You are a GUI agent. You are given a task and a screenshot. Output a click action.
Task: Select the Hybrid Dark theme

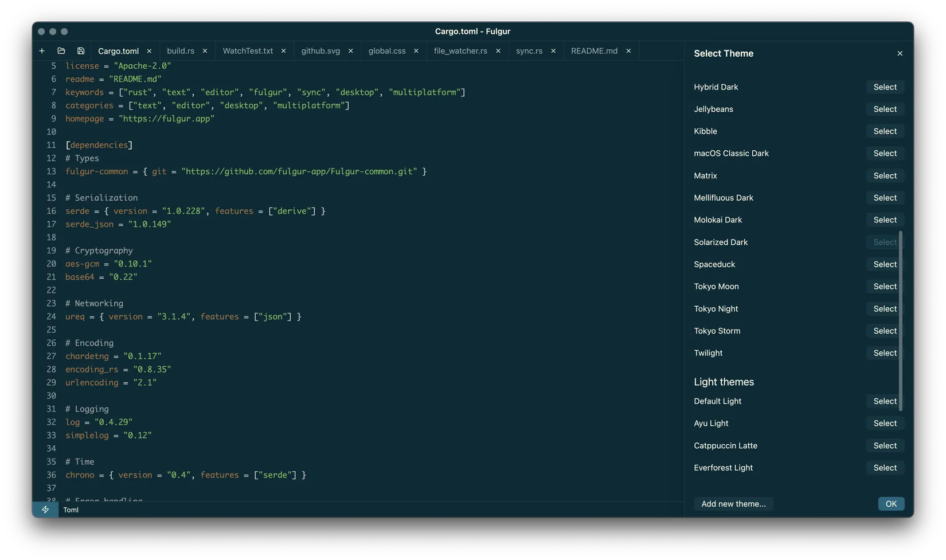(885, 87)
